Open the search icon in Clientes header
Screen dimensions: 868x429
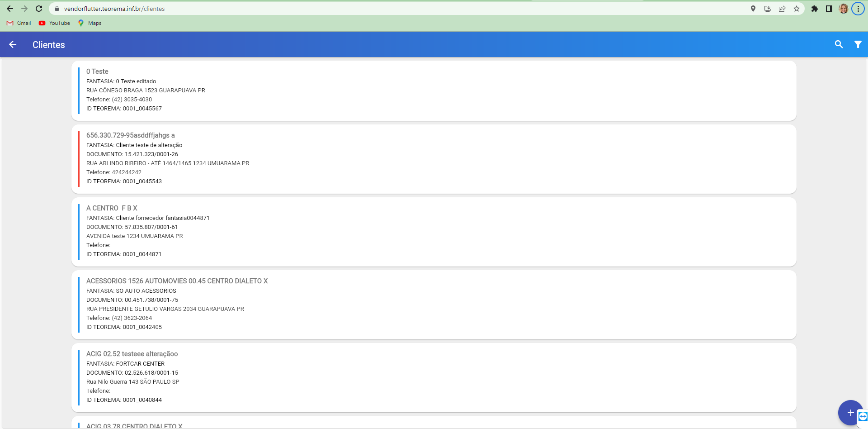[x=839, y=44]
